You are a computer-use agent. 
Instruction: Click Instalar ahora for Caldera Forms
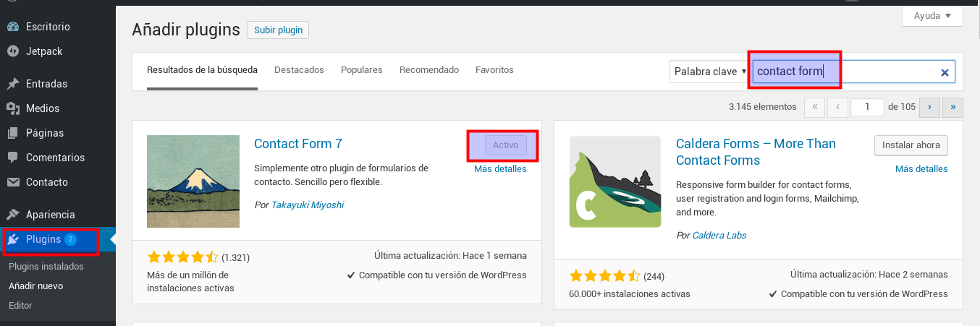click(x=911, y=145)
